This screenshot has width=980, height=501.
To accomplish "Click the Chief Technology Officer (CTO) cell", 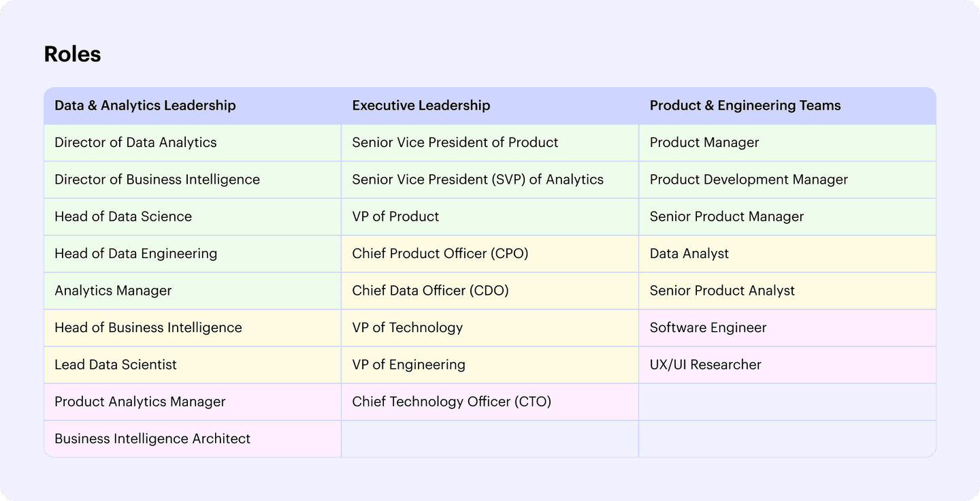I will pos(451,402).
